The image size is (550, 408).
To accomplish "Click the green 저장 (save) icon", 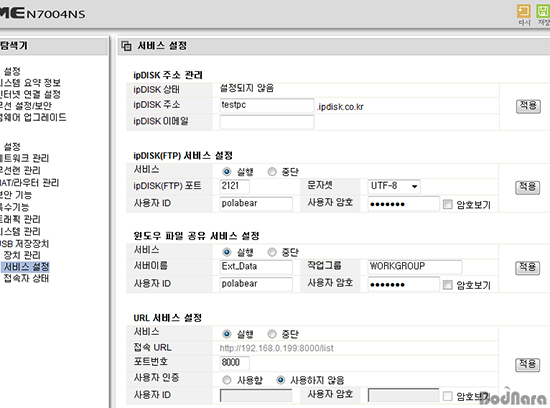I will pos(543,11).
